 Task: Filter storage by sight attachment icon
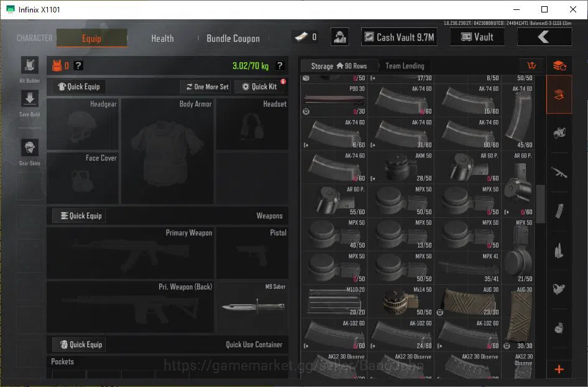point(559,289)
